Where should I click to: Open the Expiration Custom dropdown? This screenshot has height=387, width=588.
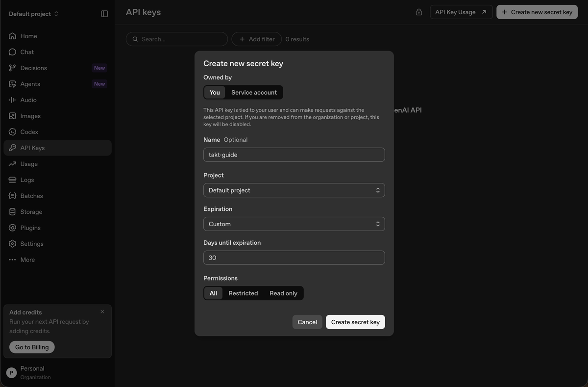pos(294,224)
